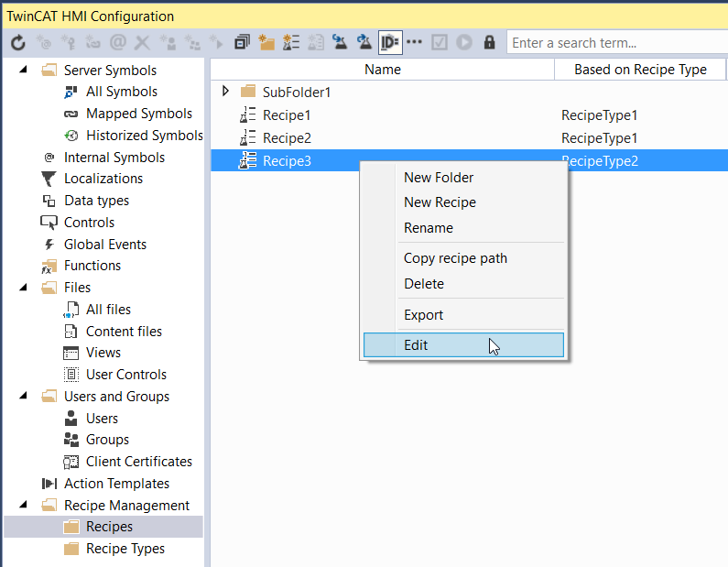Click the padlock toolbar icon
The height and width of the screenshot is (567, 728).
489,43
